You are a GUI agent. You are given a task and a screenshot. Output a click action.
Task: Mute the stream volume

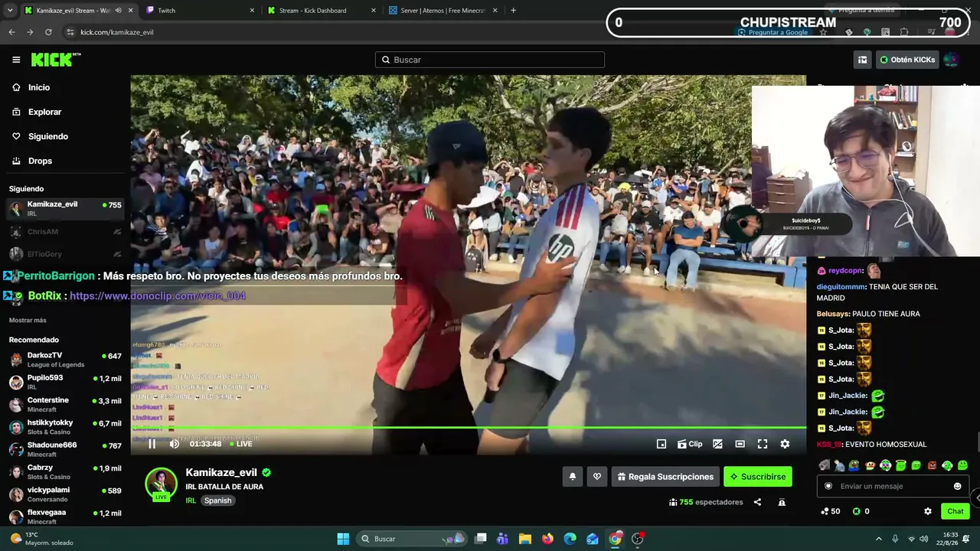(x=175, y=444)
